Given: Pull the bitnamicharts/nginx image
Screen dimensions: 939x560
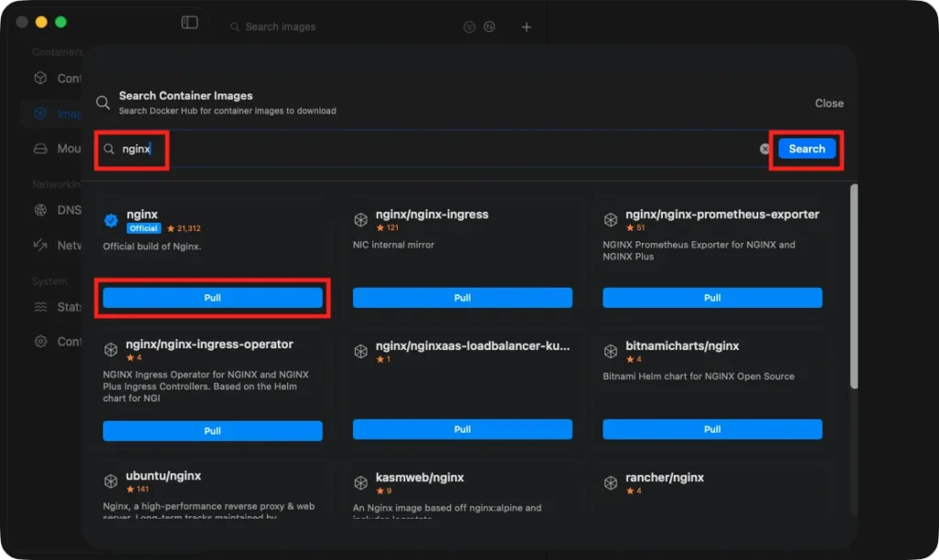Looking at the screenshot, I should pyautogui.click(x=712, y=430).
